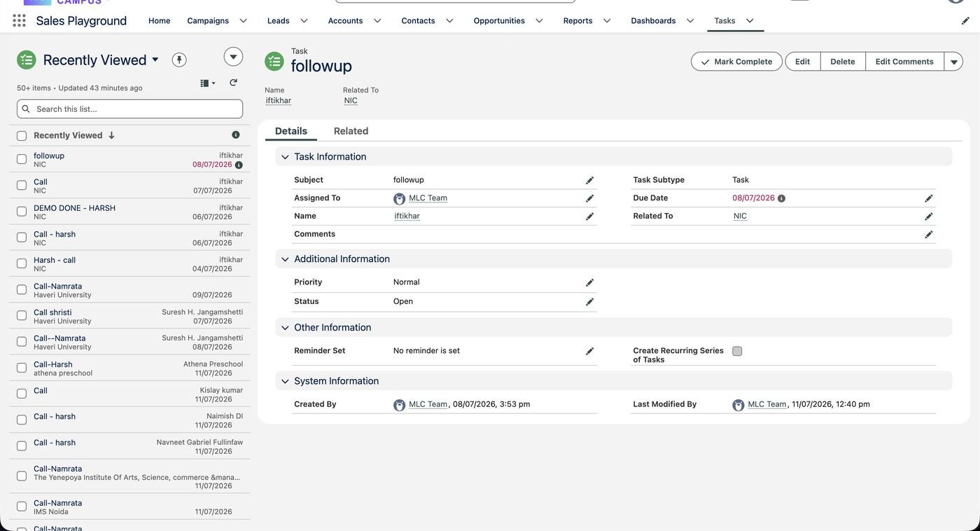This screenshot has width=980, height=531.
Task: Open the Opportunities nav tab
Action: (499, 20)
